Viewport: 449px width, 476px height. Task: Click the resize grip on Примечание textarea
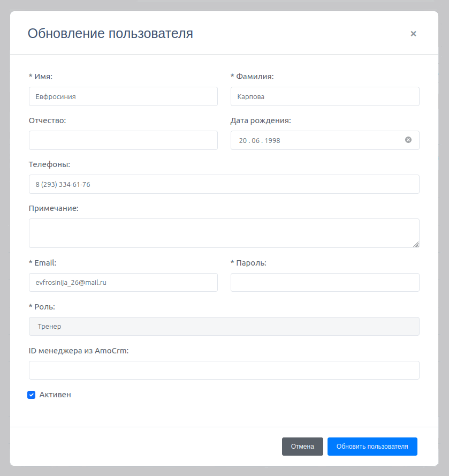click(416, 245)
